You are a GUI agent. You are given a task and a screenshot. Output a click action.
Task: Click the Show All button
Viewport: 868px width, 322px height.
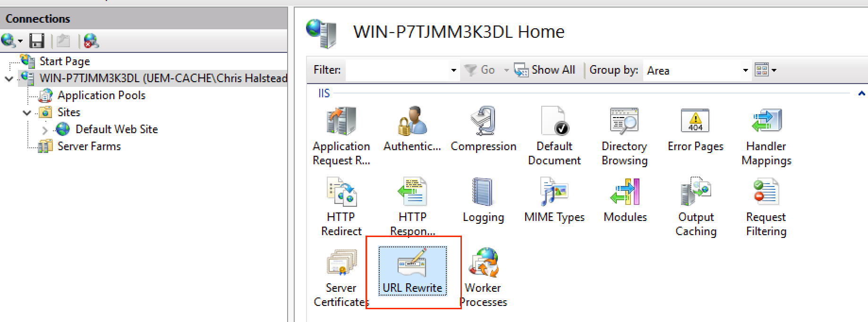(x=545, y=70)
